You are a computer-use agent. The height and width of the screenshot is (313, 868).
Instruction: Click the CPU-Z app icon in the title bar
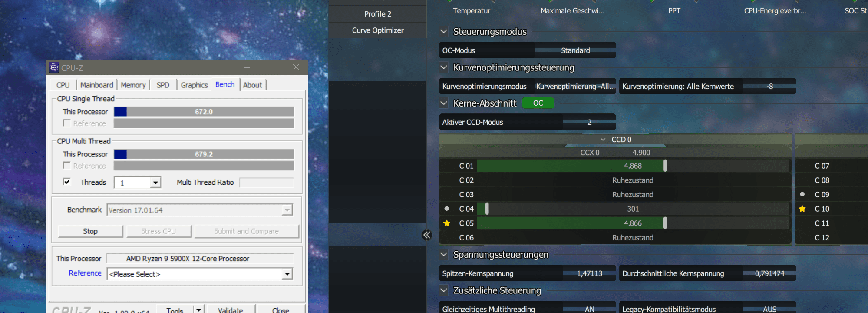pos(54,67)
